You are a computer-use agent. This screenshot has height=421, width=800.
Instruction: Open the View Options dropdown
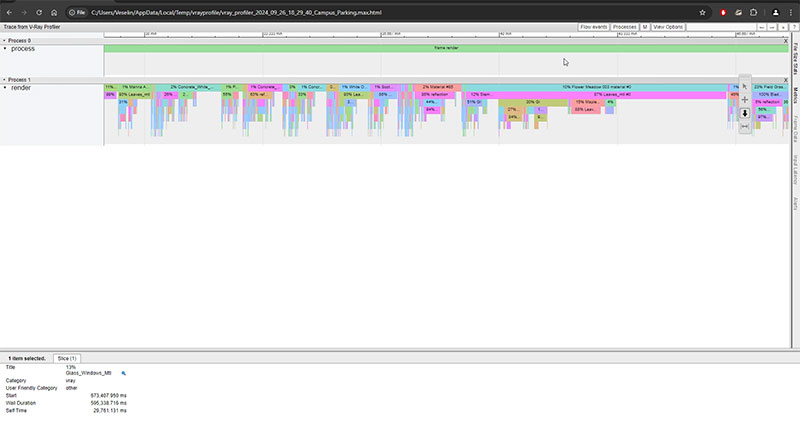[x=668, y=27]
